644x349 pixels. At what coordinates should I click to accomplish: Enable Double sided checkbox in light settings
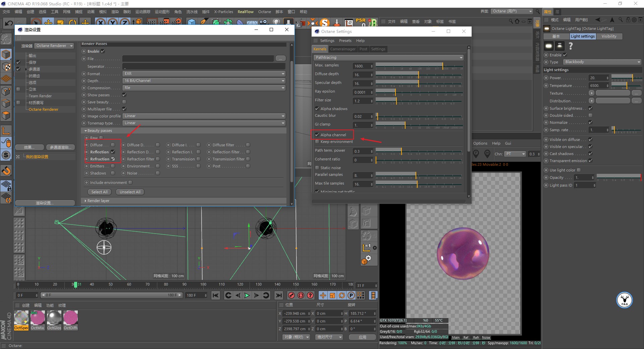pos(590,115)
